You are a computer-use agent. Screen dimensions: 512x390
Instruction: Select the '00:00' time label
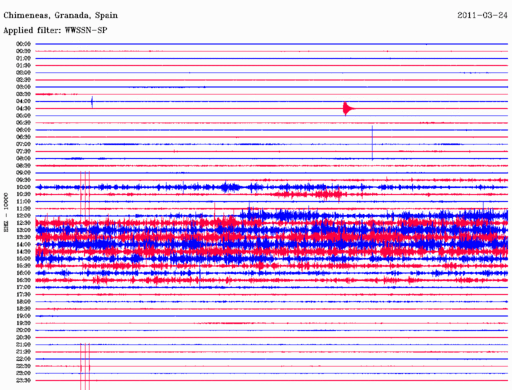23,44
